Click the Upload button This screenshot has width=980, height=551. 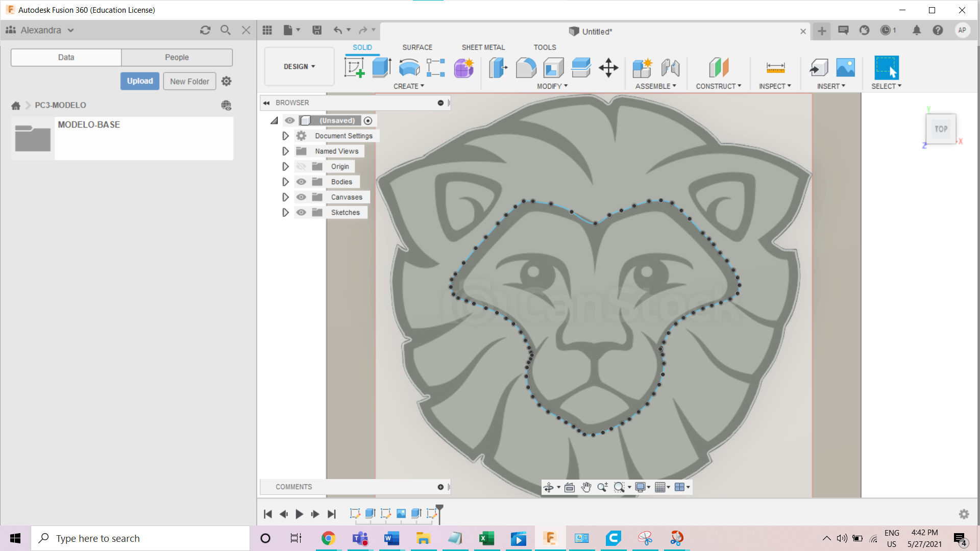tap(140, 81)
